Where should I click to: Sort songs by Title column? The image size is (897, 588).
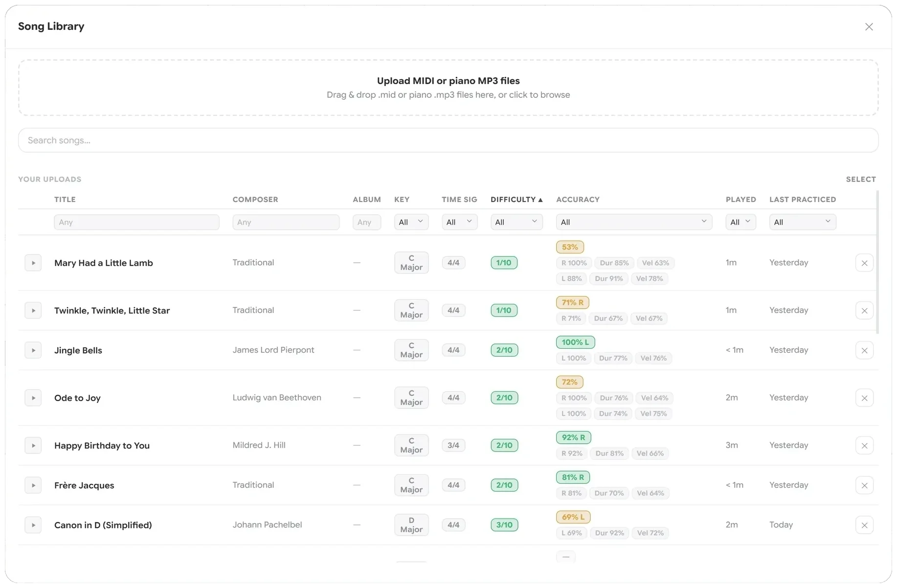pos(65,200)
